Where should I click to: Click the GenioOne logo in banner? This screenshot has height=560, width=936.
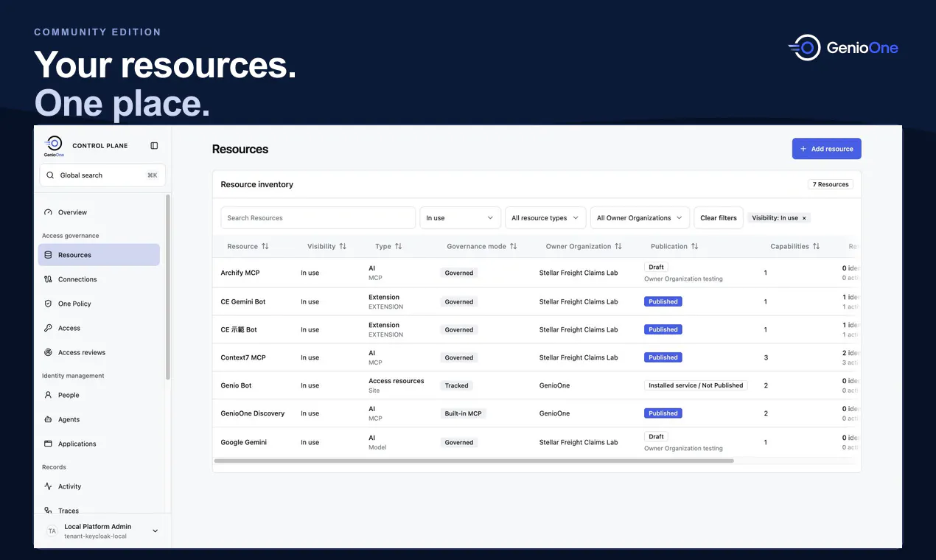coord(843,48)
